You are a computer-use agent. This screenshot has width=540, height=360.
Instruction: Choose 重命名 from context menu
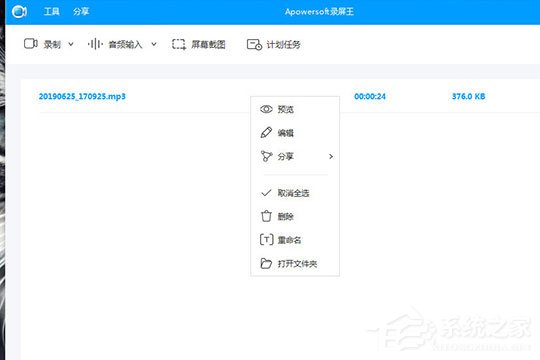coord(290,240)
